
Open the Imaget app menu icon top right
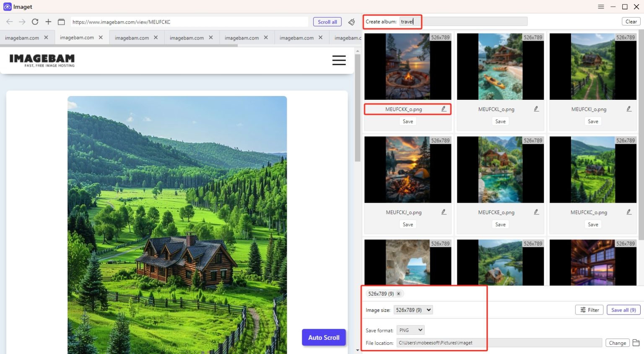pyautogui.click(x=601, y=7)
